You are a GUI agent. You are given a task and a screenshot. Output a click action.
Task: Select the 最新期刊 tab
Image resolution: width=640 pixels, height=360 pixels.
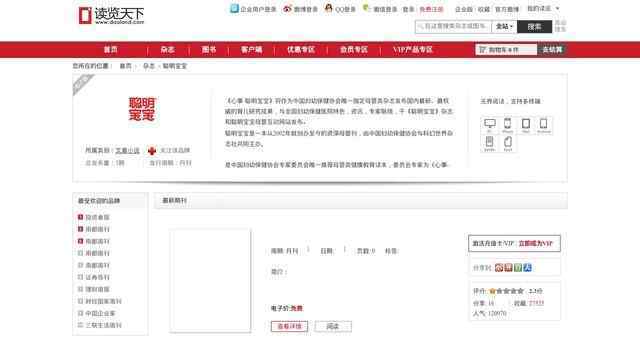point(174,200)
